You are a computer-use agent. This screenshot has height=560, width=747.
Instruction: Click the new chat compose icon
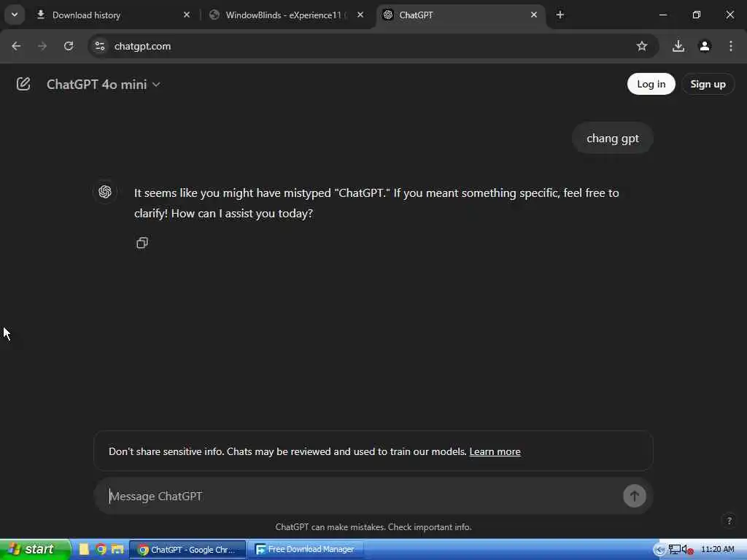pos(23,85)
